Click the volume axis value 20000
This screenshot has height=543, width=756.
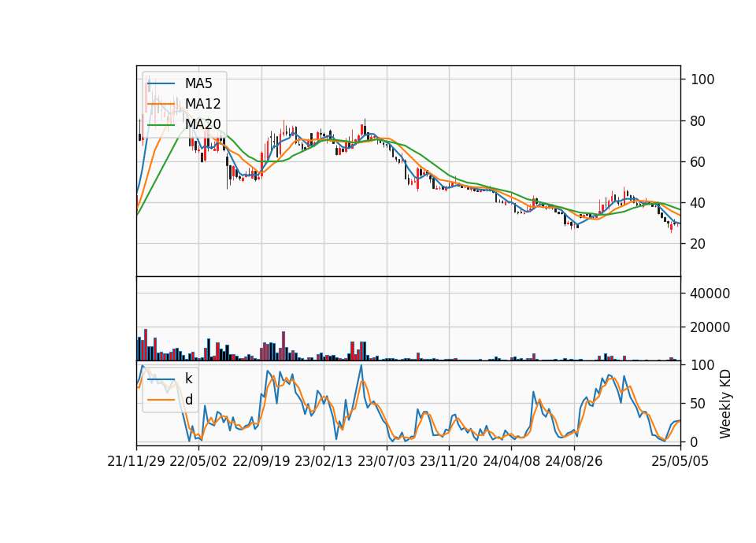(x=710, y=327)
